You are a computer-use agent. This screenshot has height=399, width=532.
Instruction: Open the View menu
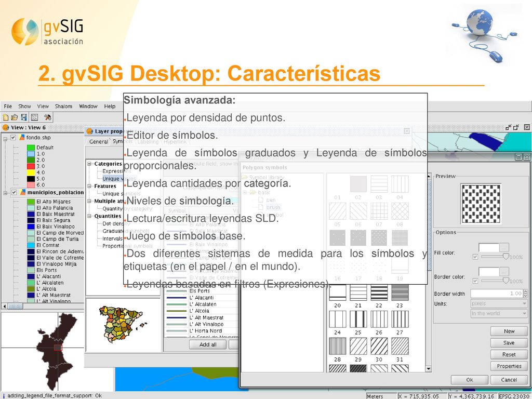(43, 106)
